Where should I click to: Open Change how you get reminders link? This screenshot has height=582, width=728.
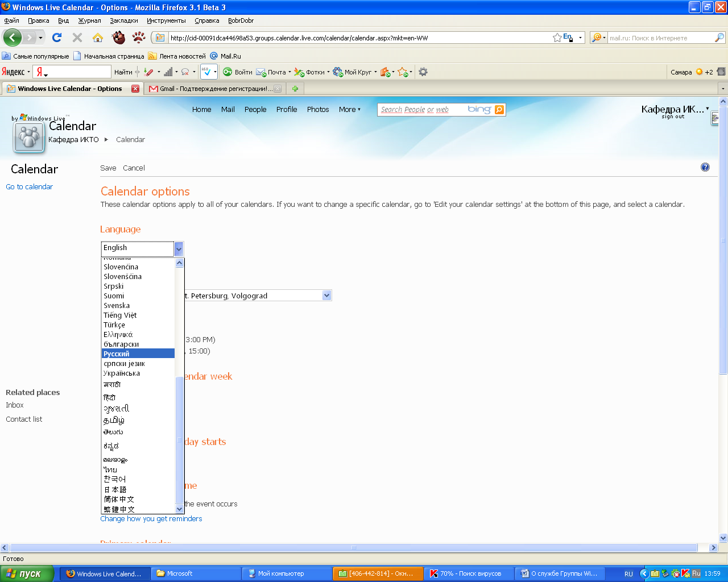click(151, 519)
